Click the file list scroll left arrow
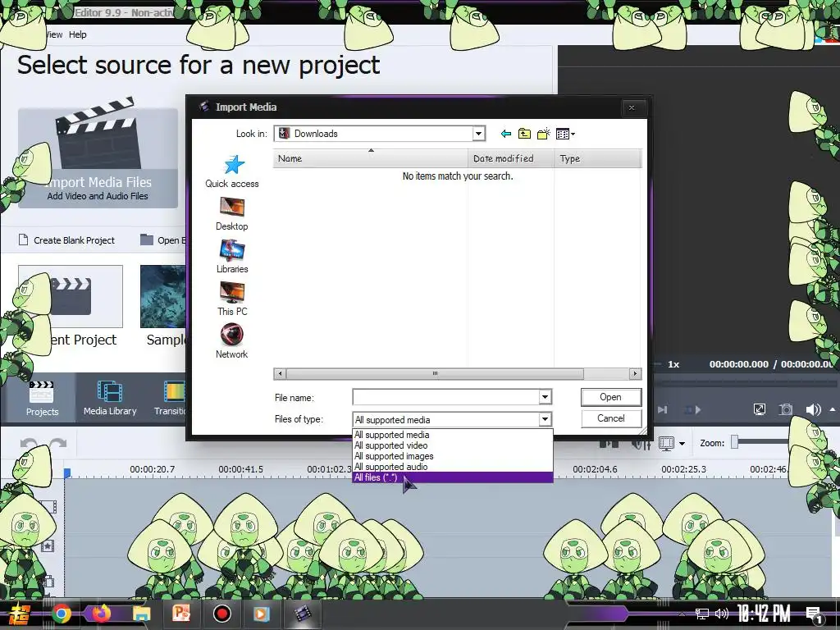 coord(280,373)
